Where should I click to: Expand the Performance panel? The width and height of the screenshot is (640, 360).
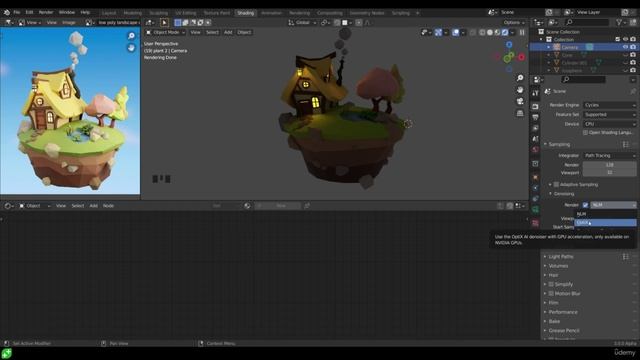[562, 312]
